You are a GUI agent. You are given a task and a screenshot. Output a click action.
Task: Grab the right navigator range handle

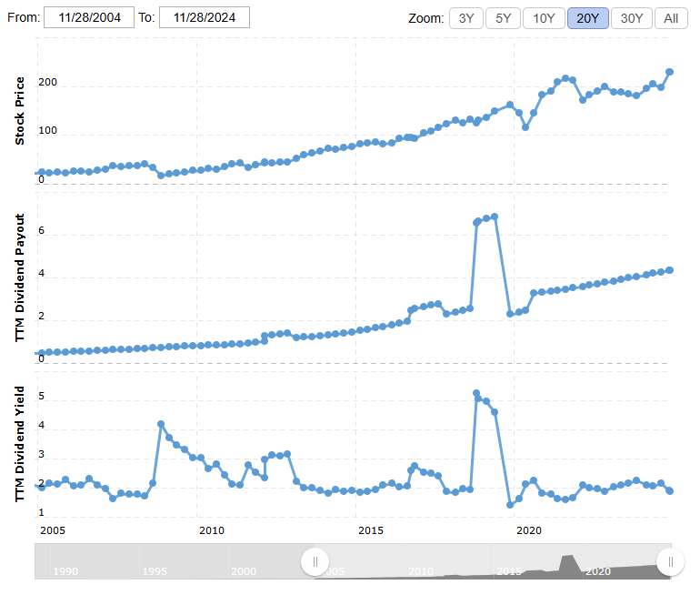pyautogui.click(x=670, y=561)
